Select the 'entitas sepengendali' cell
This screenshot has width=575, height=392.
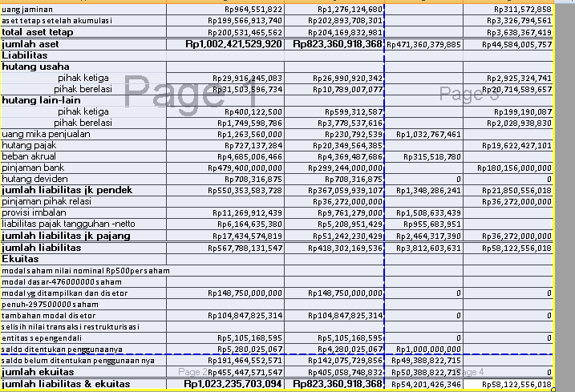(83, 338)
